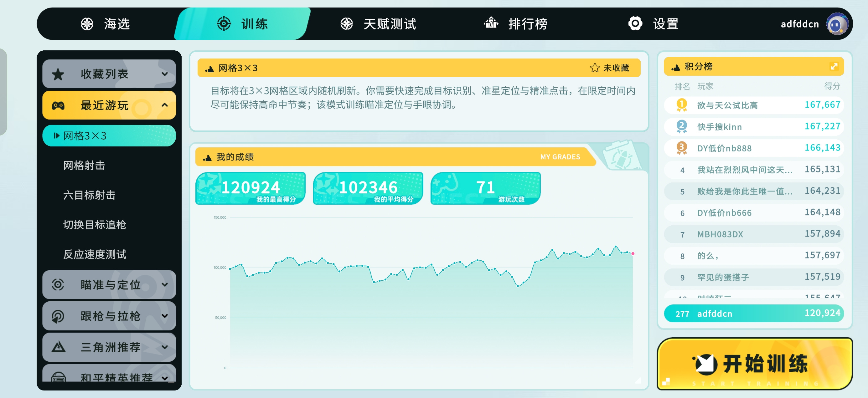Screen dimensions: 868x398
Task: Click the rank 1 gold medal icon
Action: click(681, 105)
